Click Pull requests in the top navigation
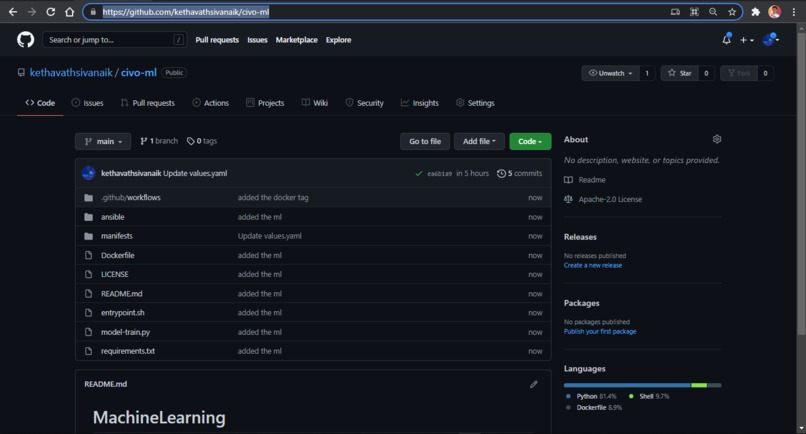The image size is (806, 434). pos(217,40)
